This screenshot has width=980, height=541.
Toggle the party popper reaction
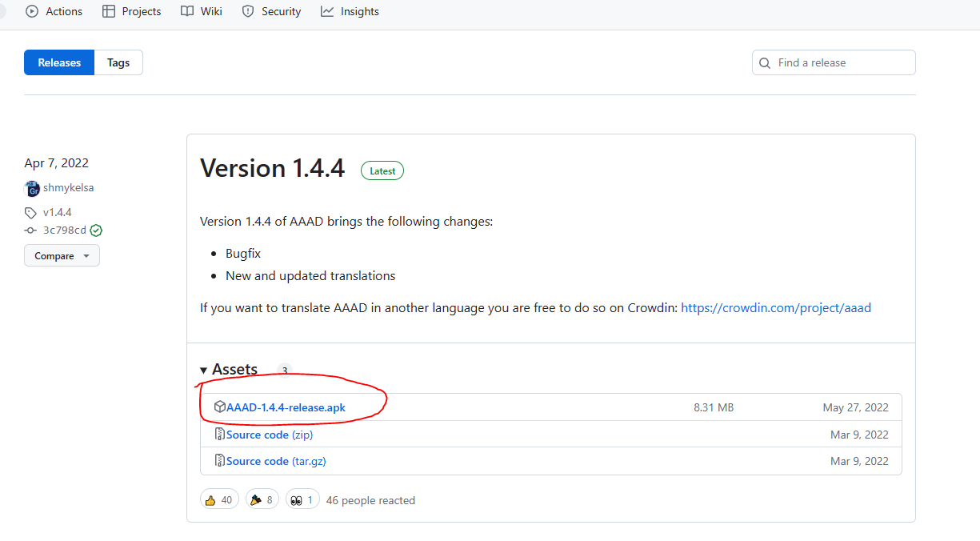[262, 500]
